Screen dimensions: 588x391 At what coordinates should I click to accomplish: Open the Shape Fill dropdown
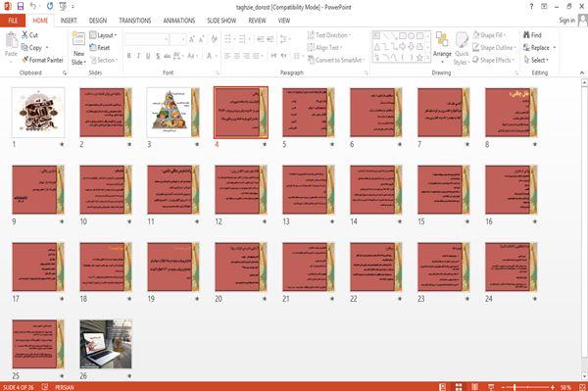coord(489,35)
